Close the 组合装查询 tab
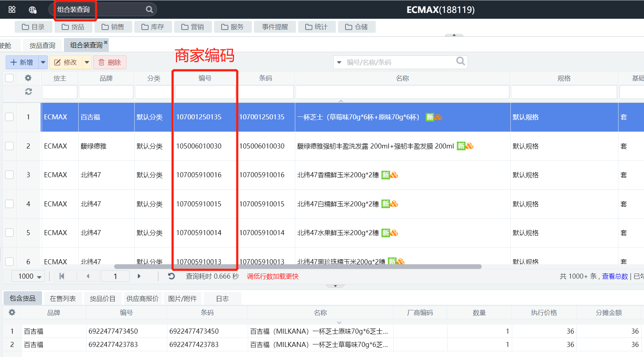The image size is (644, 357). point(106,42)
